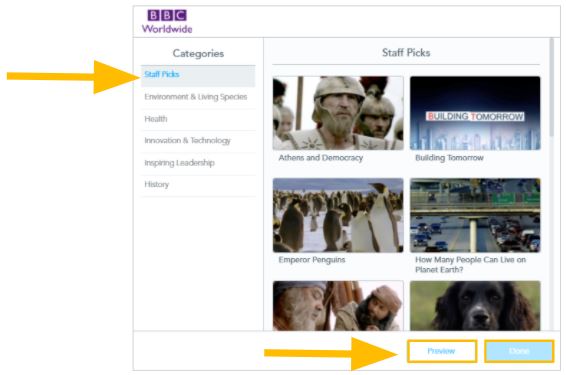Viewport: 566px width, 375px height.
Task: Click the Emperor Penguins title text
Action: tap(312, 260)
